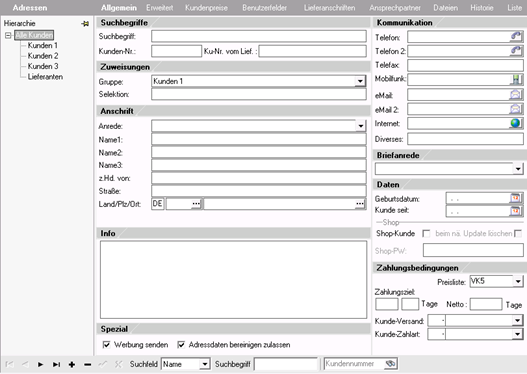Switch to the Dateien tab
This screenshot has width=527, height=374.
pyautogui.click(x=445, y=8)
